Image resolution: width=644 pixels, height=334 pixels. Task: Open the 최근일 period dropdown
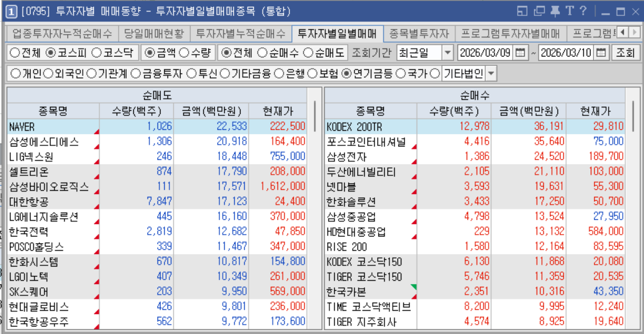pyautogui.click(x=448, y=53)
